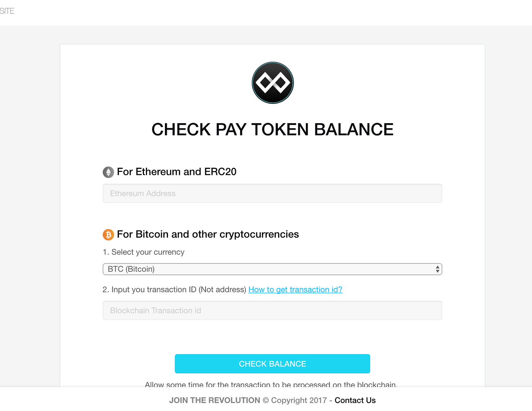This screenshot has width=532, height=411.
Task: Click the 'Allow some time' processing notice
Action: (x=271, y=384)
